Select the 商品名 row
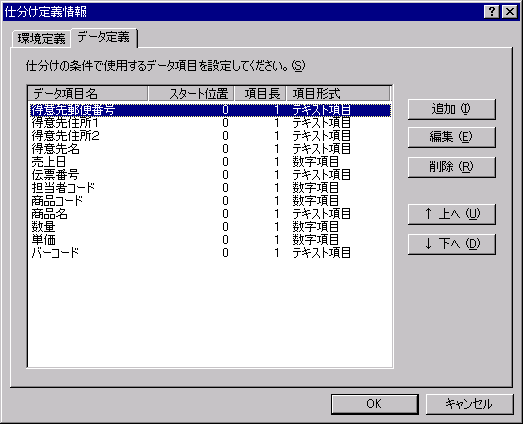The height and width of the screenshot is (424, 523). pos(210,214)
